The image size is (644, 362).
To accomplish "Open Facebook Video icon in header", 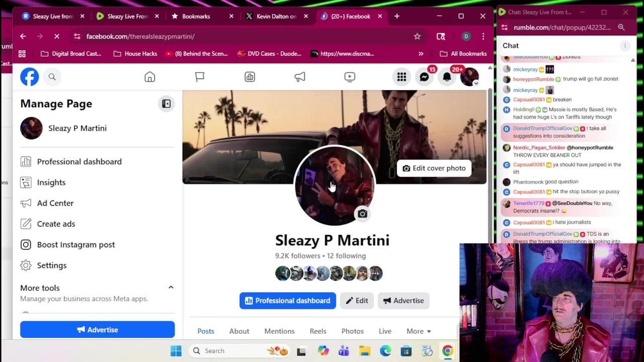I will coord(350,77).
